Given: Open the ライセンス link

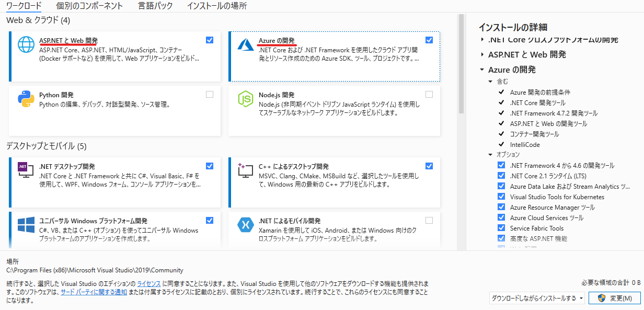Looking at the screenshot, I should click(149, 283).
